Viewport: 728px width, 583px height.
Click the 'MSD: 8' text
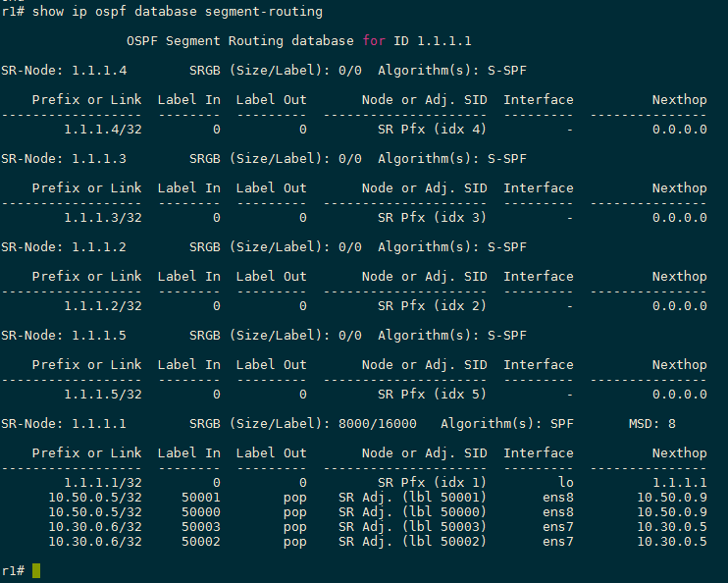pos(651,424)
